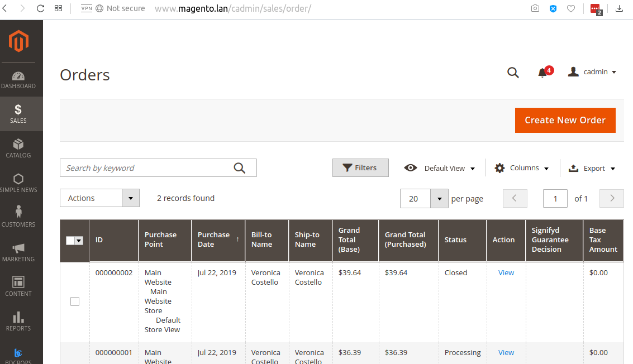Image resolution: width=633 pixels, height=364 pixels.
Task: Sort by Status column header
Action: pyautogui.click(x=462, y=240)
